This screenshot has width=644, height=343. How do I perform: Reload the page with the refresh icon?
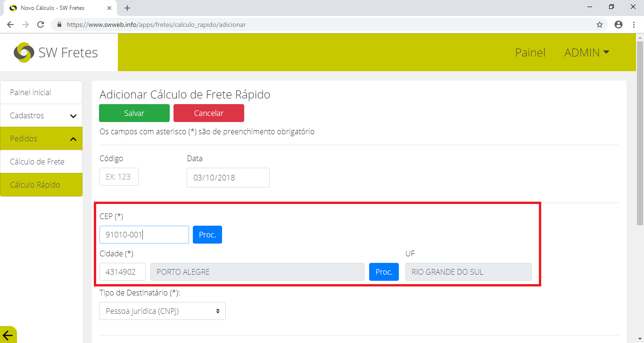(x=41, y=24)
